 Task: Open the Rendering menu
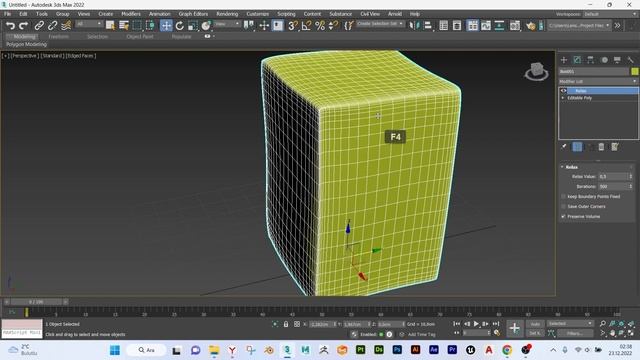click(x=227, y=14)
